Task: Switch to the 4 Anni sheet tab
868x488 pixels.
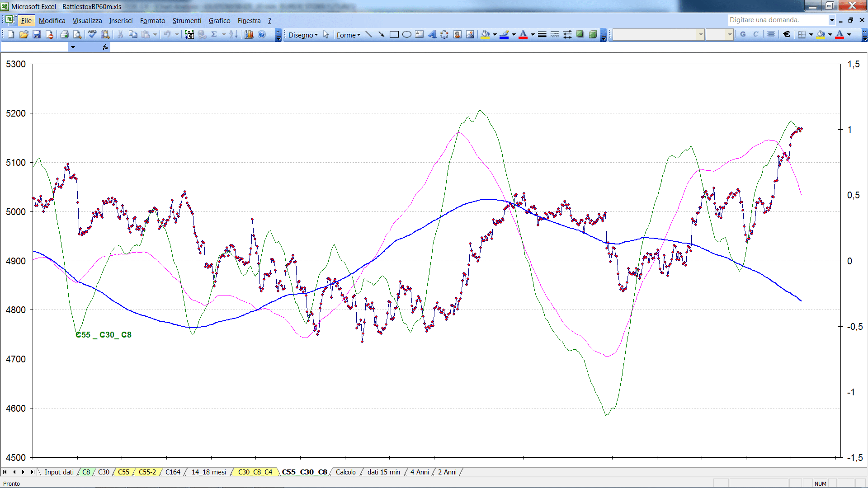Action: [420, 472]
